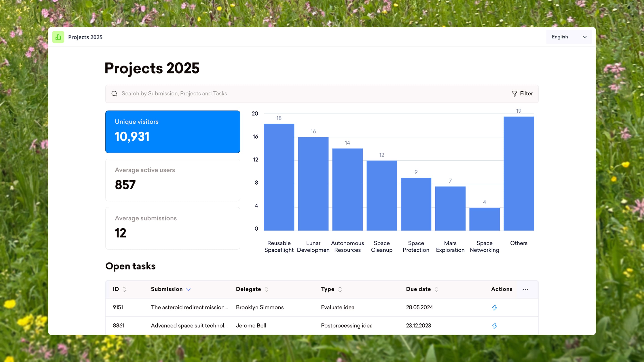Click the Space Networking bar in chart
Image resolution: width=644 pixels, height=362 pixels.
click(x=485, y=219)
